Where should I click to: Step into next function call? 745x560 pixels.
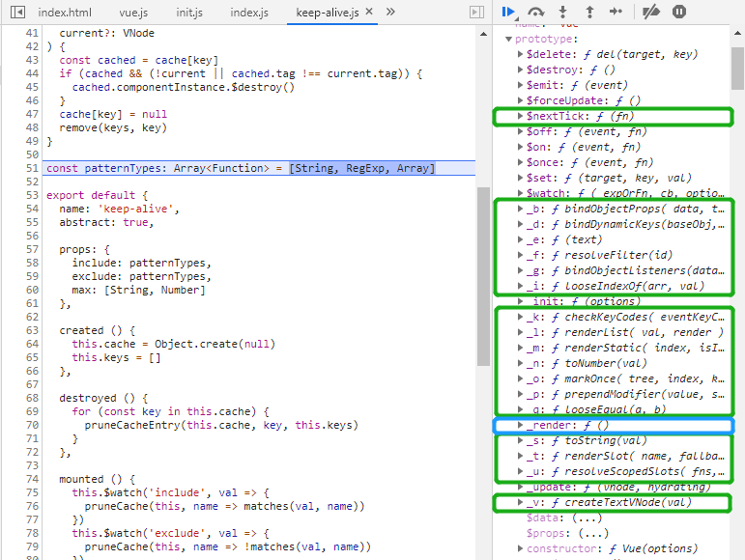coord(563,12)
